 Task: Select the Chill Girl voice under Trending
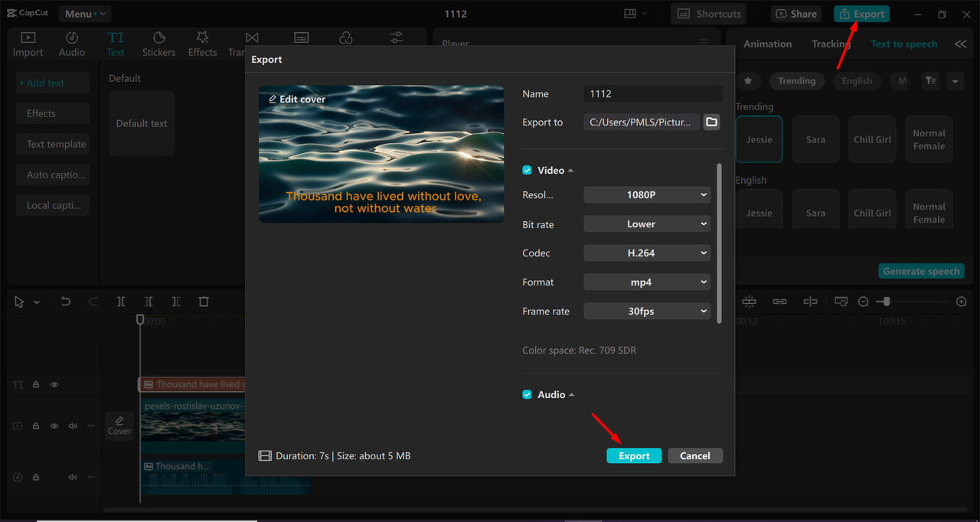tap(873, 139)
